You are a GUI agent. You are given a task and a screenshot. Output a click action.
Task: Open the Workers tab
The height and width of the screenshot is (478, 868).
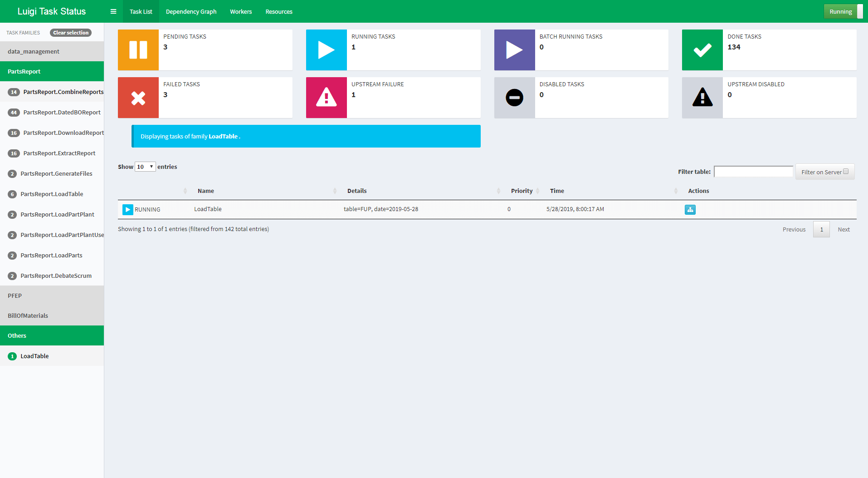click(241, 11)
